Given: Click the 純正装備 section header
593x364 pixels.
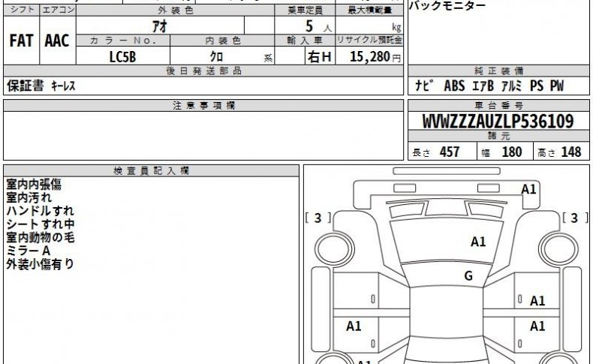Looking at the screenshot, I should [x=498, y=71].
